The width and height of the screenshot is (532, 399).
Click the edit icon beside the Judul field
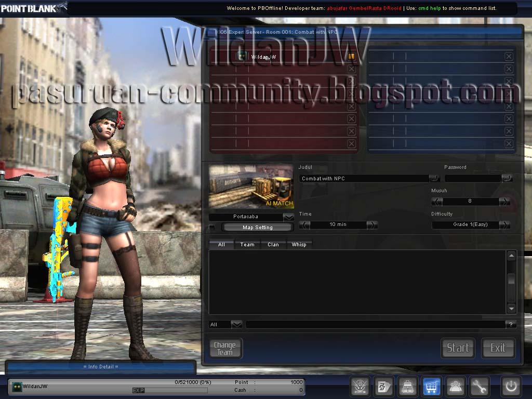434,178
